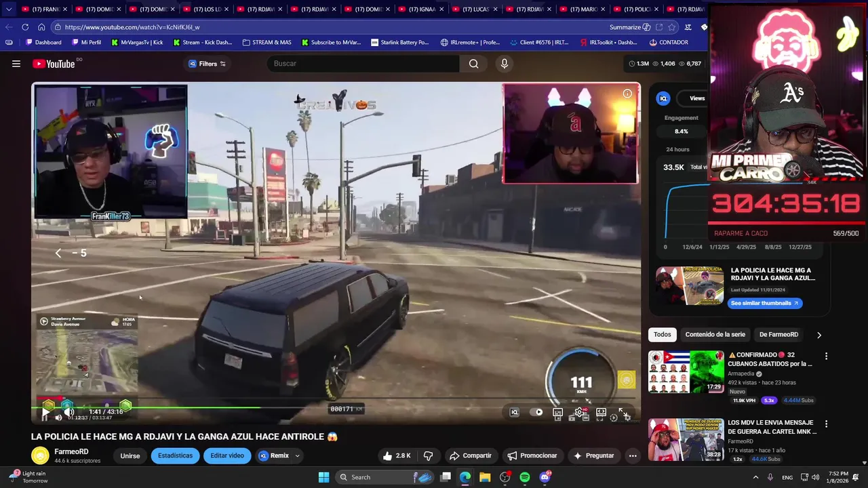Submit search with the magnifier icon
Screen dimensions: 868x488
(x=473, y=64)
